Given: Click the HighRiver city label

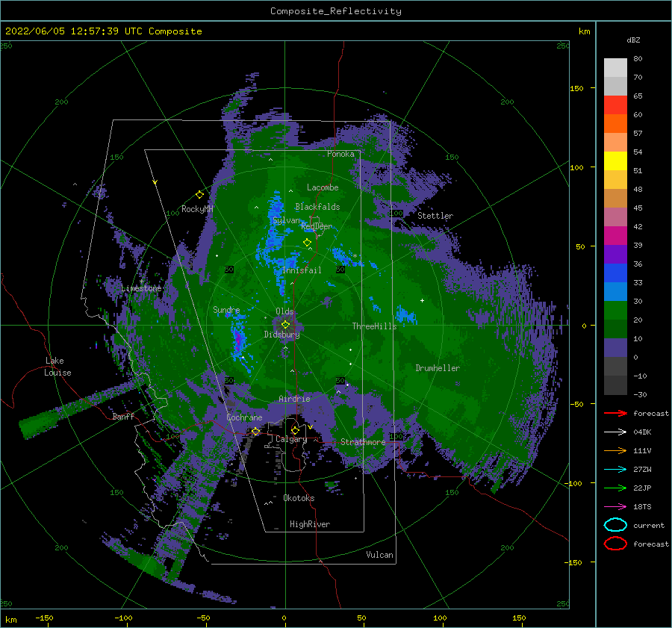Looking at the screenshot, I should pyautogui.click(x=310, y=524).
